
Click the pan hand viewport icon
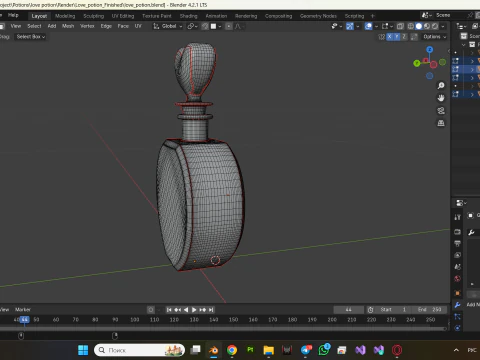pos(441,98)
